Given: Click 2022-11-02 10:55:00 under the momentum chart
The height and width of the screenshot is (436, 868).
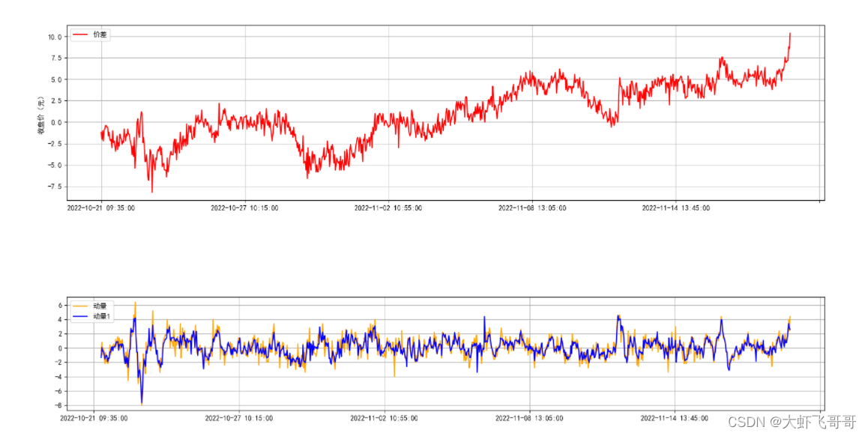Looking at the screenshot, I should (385, 418).
